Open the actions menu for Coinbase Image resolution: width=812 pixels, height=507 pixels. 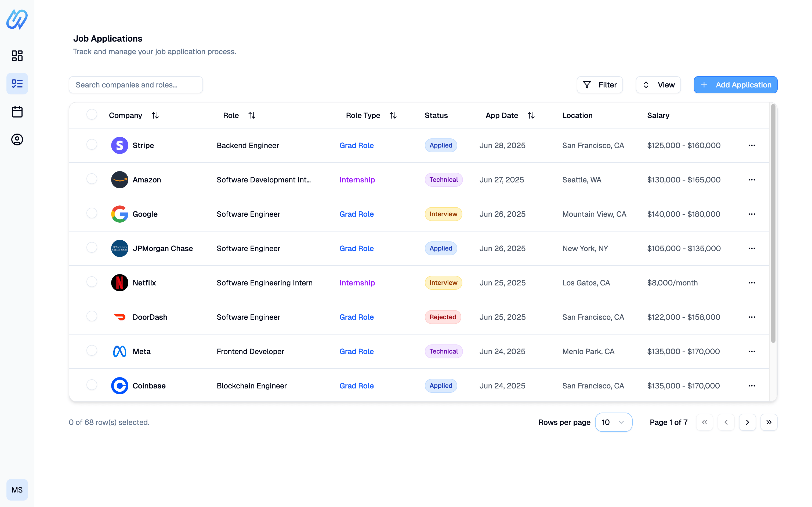tap(752, 386)
